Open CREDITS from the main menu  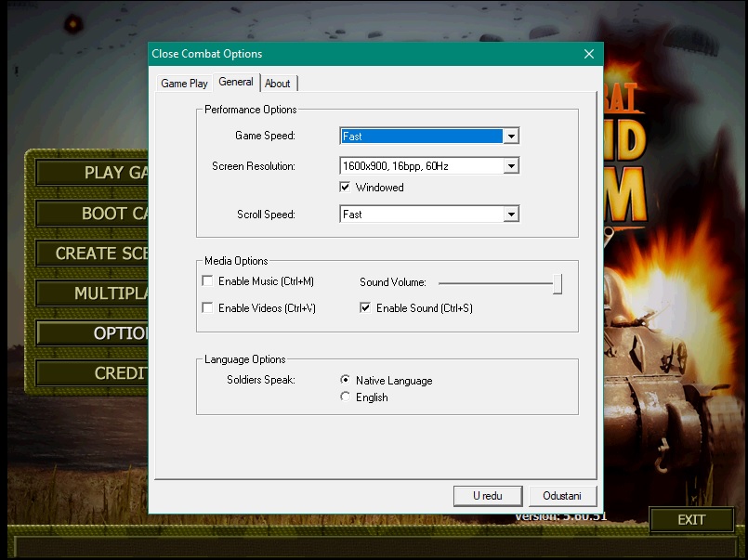pyautogui.click(x=92, y=373)
